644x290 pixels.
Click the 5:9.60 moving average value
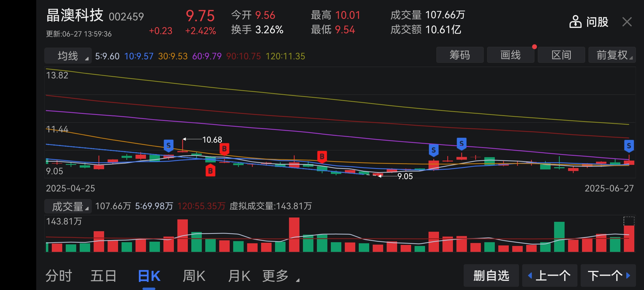pos(107,56)
